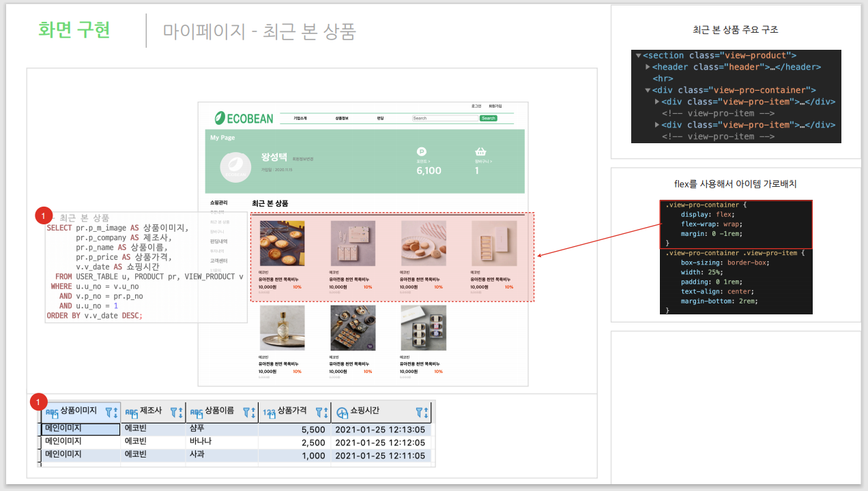Click the green Search button
The width and height of the screenshot is (868, 491).
pos(488,118)
